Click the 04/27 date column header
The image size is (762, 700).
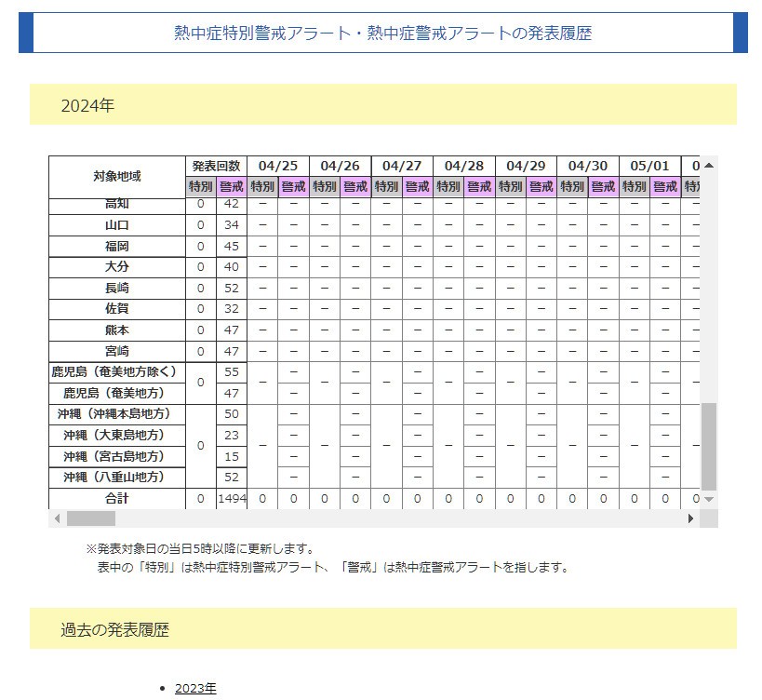pos(402,167)
